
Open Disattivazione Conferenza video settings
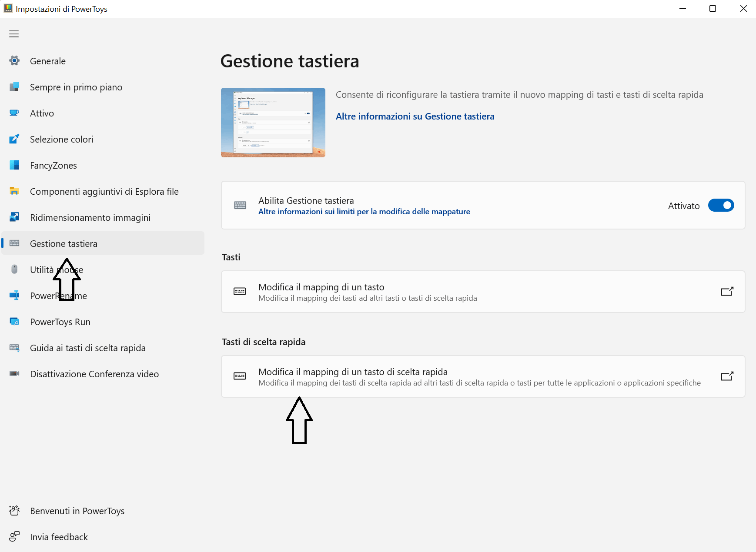coord(103,374)
